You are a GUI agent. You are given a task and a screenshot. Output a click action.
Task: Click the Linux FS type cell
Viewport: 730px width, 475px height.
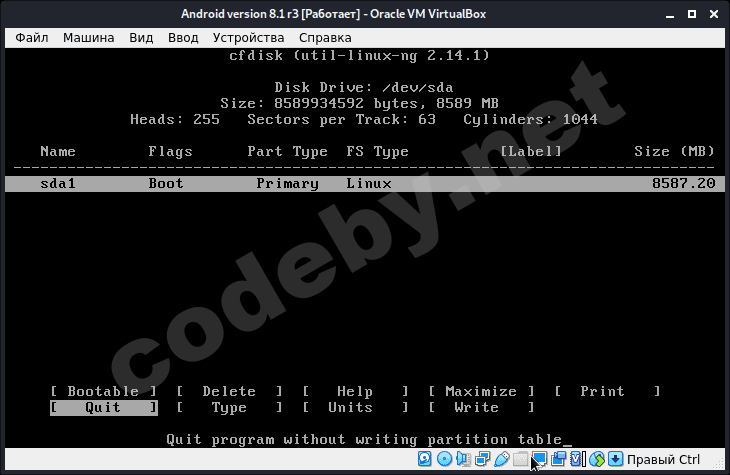pyautogui.click(x=369, y=183)
